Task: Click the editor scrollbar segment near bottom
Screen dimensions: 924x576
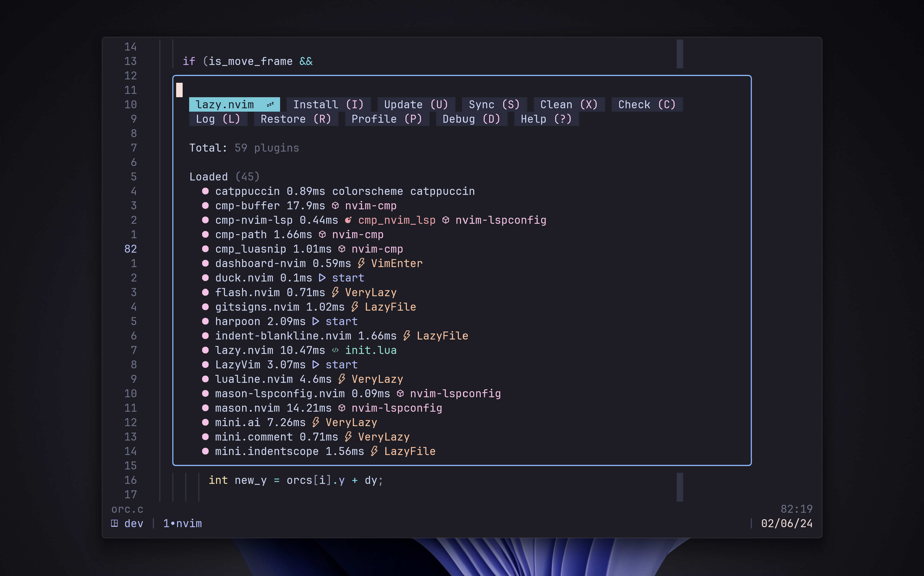Action: click(680, 487)
